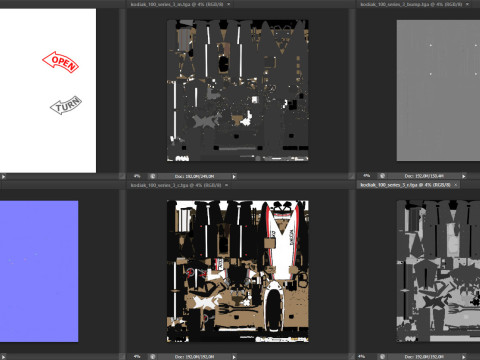The image size is (480, 360).
Task: Click zoom percentage field in _c.tga window
Action: pyautogui.click(x=137, y=357)
